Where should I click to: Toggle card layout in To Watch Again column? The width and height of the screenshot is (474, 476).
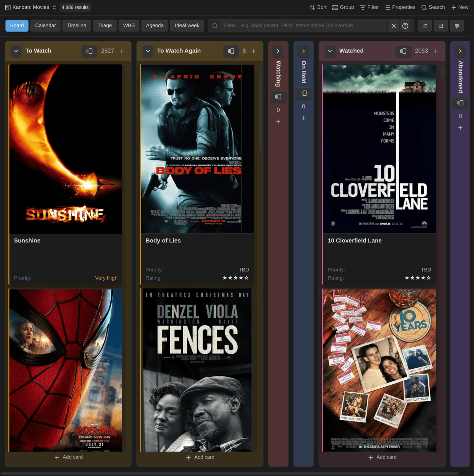231,51
